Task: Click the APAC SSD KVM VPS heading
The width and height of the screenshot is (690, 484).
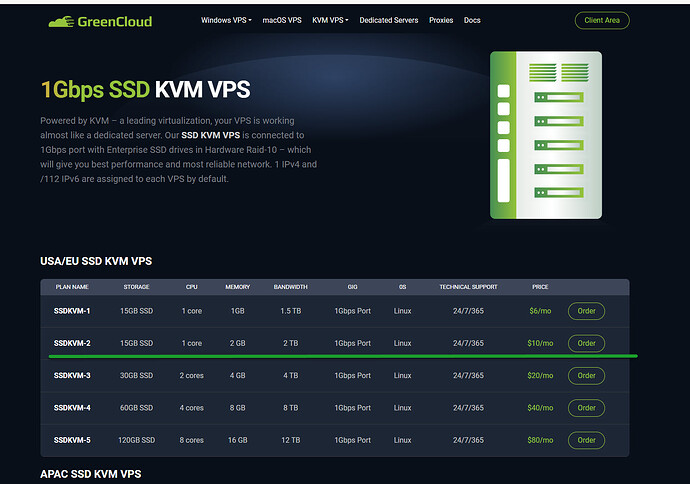Action: 91,474
